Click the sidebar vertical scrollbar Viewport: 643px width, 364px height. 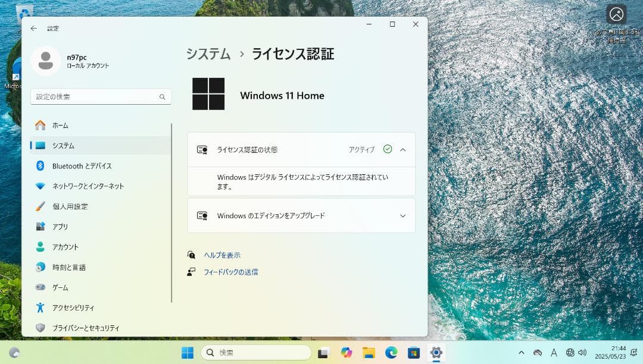click(171, 213)
